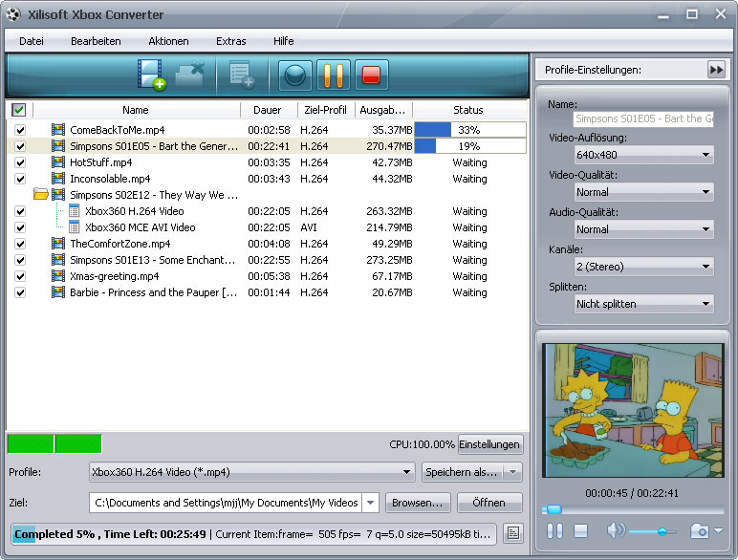Uncheck the Xbox360 H.264 Video checkbox

(x=20, y=211)
